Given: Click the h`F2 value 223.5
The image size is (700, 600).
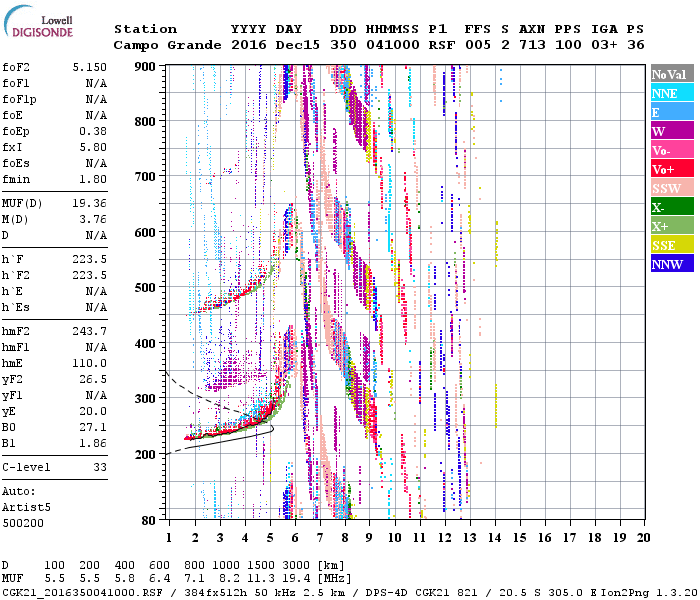Looking at the screenshot, I should [90, 275].
